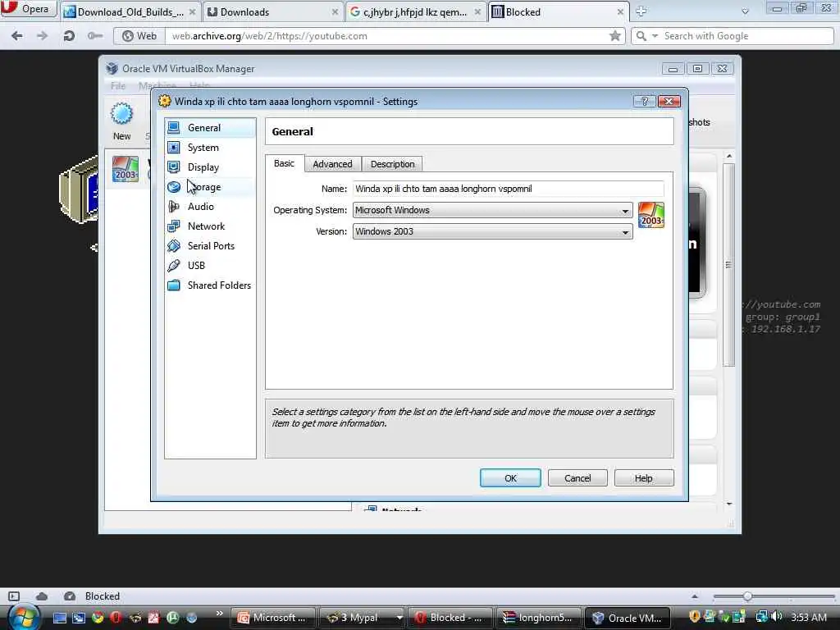
Task: Click the Opera wand password key icon
Action: pos(95,36)
